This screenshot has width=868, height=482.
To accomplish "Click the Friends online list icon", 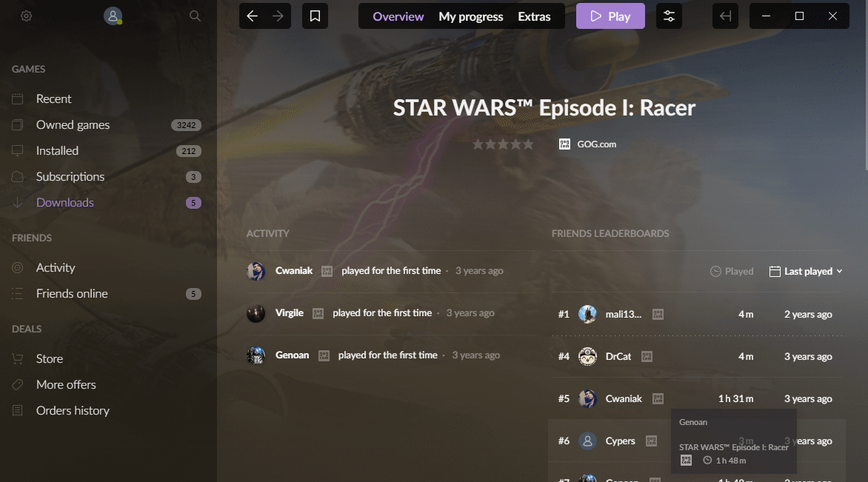I will tap(18, 294).
